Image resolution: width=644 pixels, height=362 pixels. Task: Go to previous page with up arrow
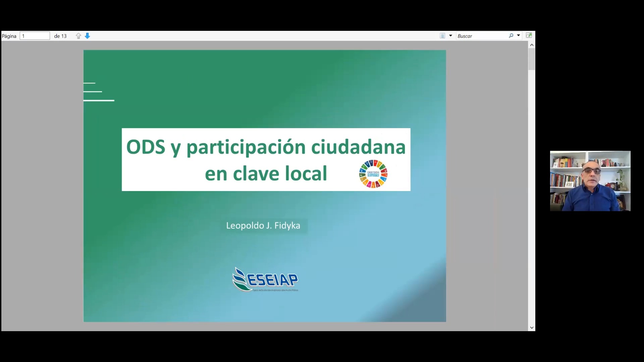[78, 36]
